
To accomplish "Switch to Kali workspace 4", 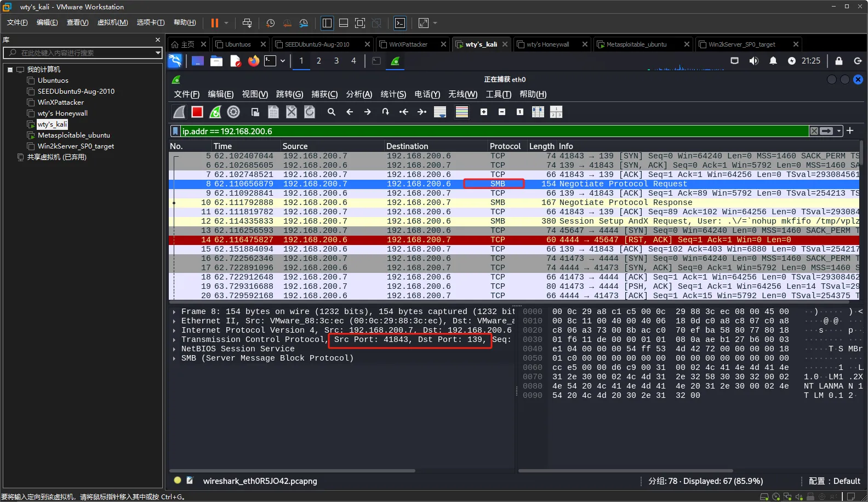I will [353, 61].
